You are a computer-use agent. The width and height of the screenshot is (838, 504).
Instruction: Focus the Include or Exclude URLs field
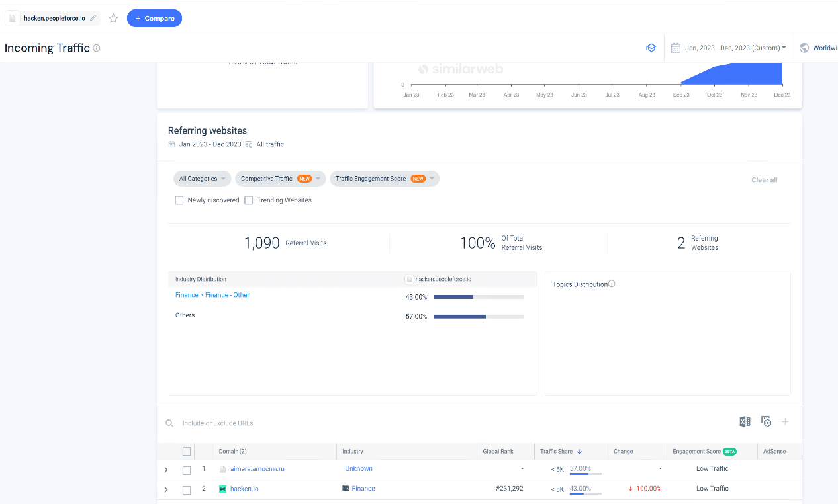[218, 423]
